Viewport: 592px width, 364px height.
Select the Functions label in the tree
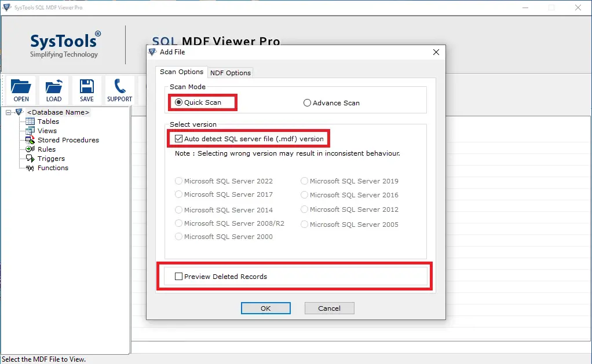53,168
